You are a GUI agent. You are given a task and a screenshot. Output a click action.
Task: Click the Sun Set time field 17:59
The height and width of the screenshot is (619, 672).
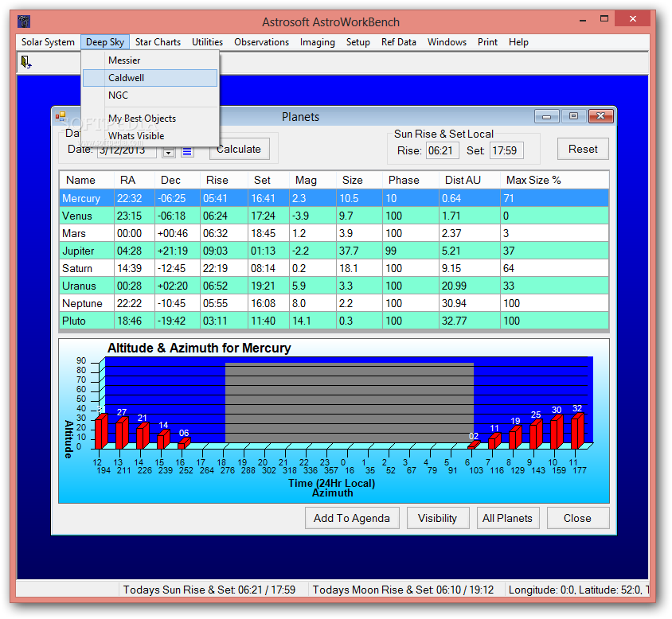506,151
